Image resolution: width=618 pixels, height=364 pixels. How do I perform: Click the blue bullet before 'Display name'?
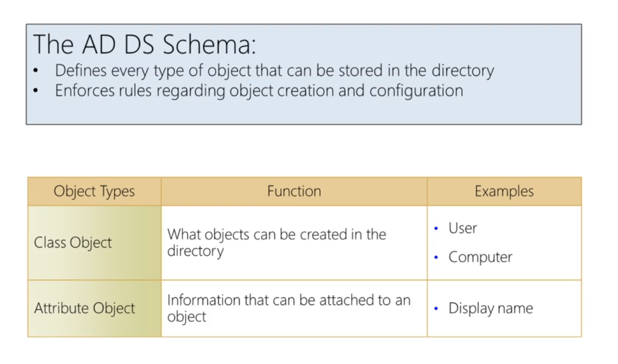pyautogui.click(x=436, y=309)
